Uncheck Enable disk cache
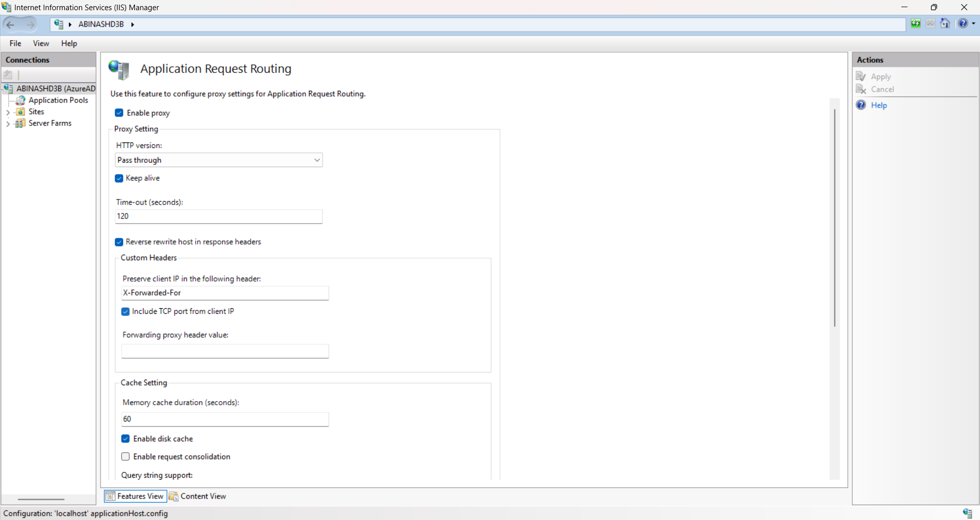 125,438
